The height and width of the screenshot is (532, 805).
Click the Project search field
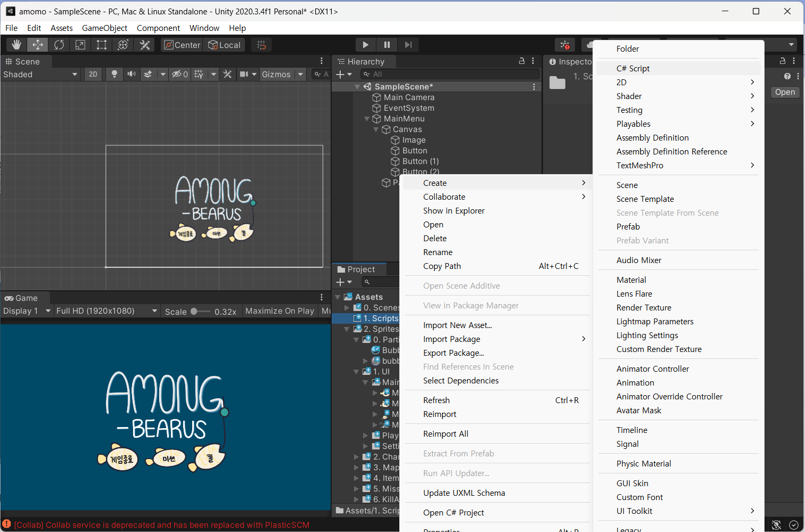(x=381, y=282)
